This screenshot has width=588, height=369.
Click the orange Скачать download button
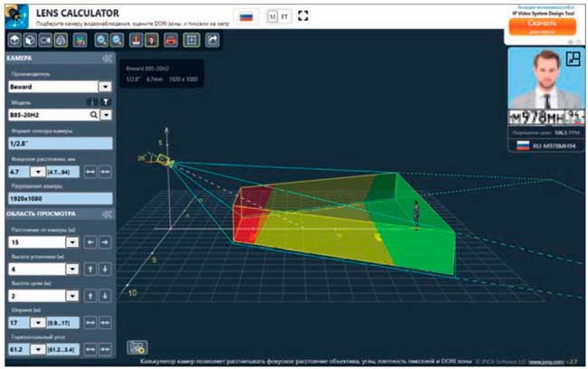click(542, 26)
